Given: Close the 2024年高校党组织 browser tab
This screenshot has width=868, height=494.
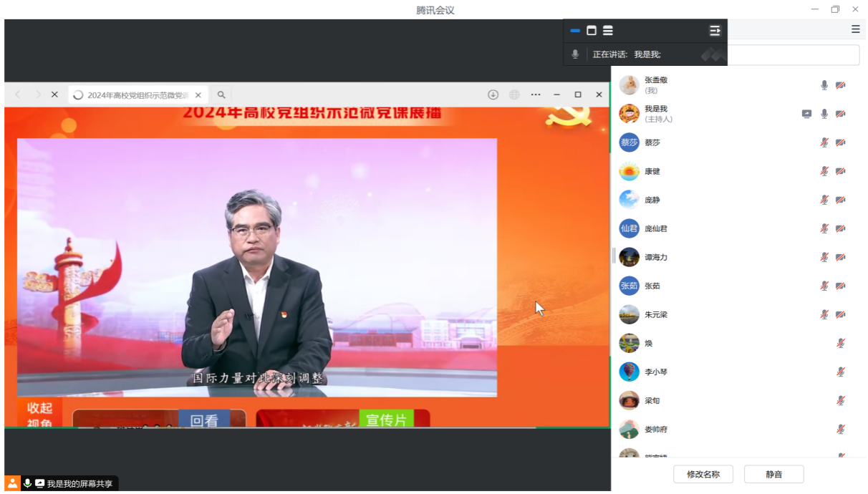Looking at the screenshot, I should click(x=198, y=95).
